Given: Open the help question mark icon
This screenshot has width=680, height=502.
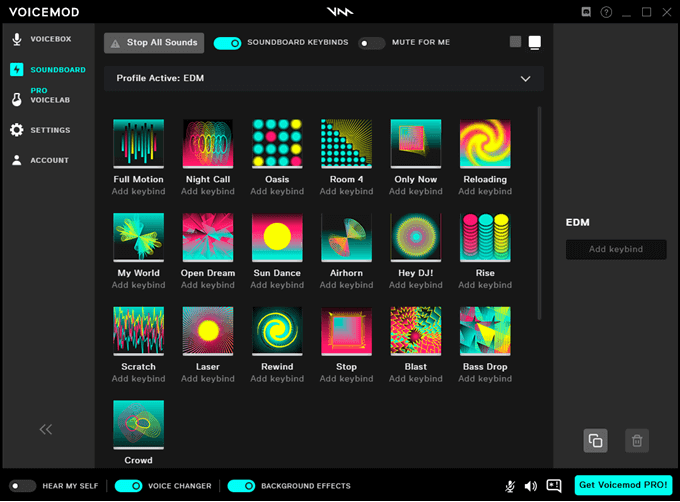Looking at the screenshot, I should coord(607,12).
